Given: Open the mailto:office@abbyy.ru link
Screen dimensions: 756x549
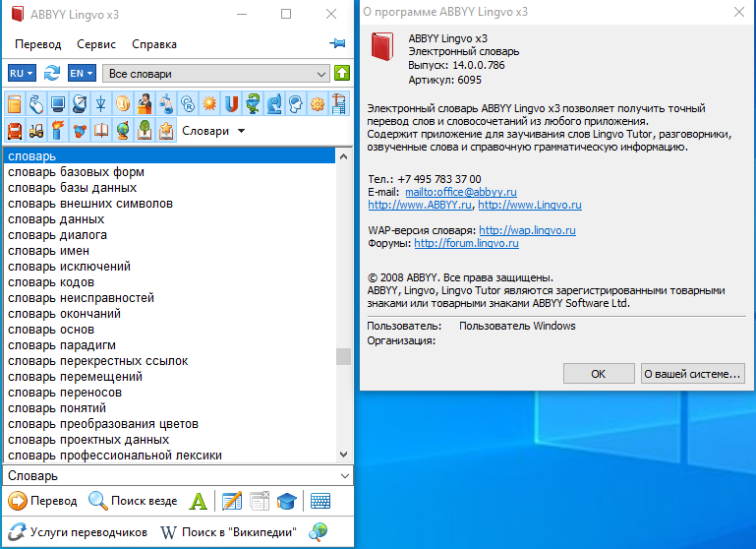Looking at the screenshot, I should coord(461,192).
